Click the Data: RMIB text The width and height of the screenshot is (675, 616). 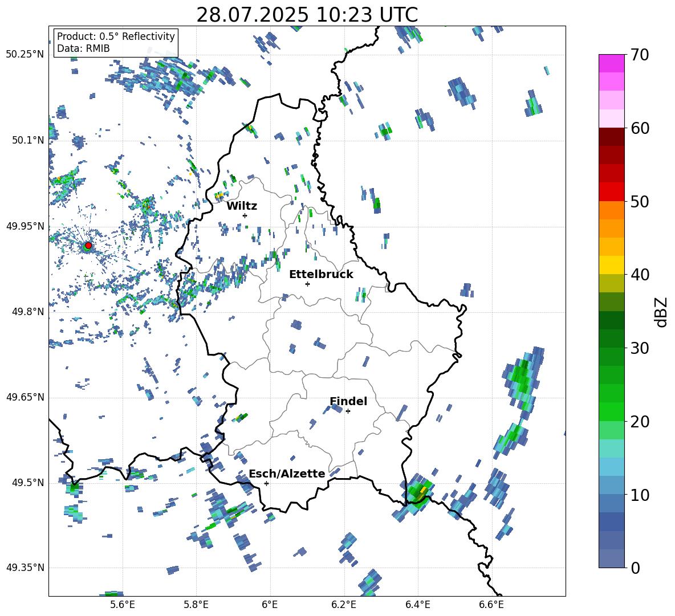(83, 48)
